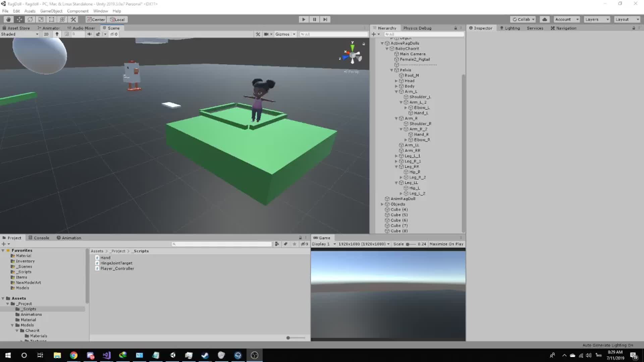Open the cloud services icon
This screenshot has width=644, height=362.
pyautogui.click(x=545, y=19)
